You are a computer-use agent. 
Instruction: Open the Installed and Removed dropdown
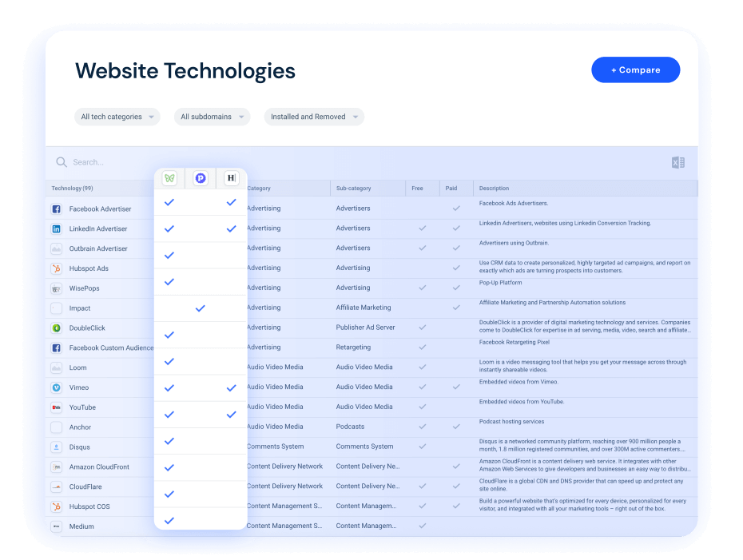click(314, 117)
